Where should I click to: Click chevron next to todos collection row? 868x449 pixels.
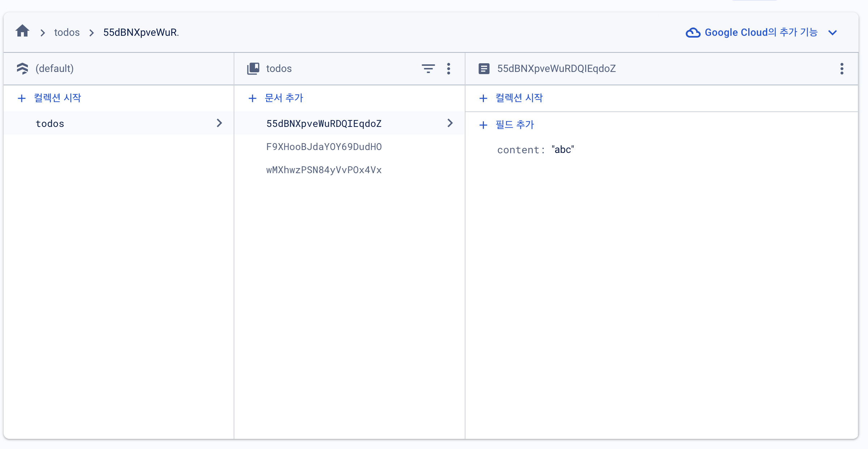click(219, 123)
